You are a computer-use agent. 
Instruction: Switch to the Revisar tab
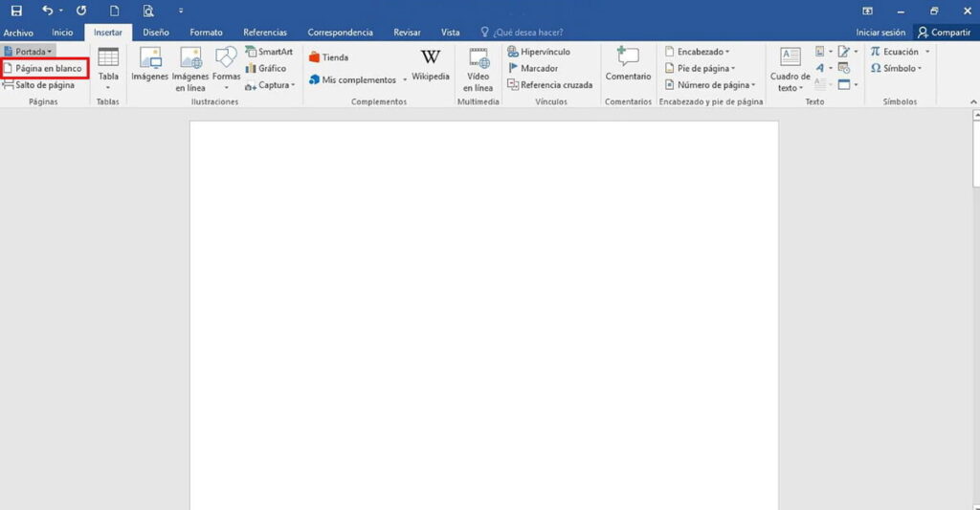coord(407,33)
